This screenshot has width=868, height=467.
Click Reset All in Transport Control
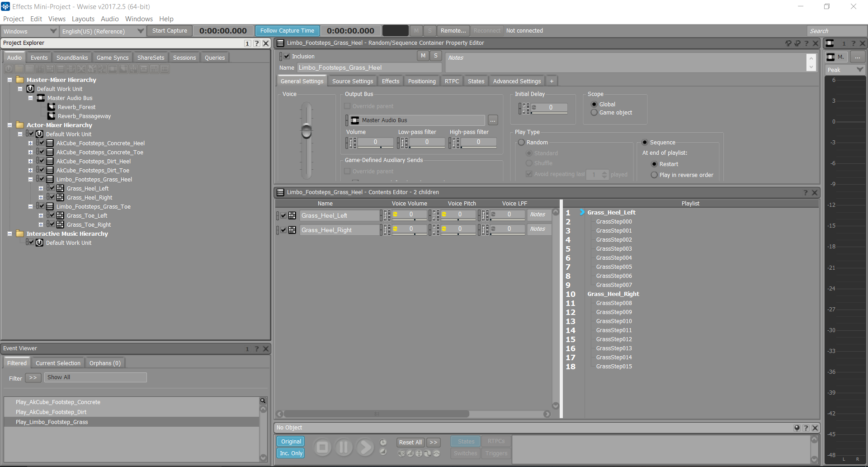click(x=410, y=442)
